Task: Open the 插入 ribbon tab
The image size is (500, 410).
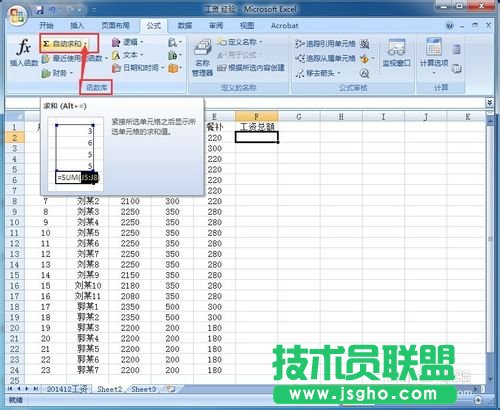Action: (x=77, y=25)
